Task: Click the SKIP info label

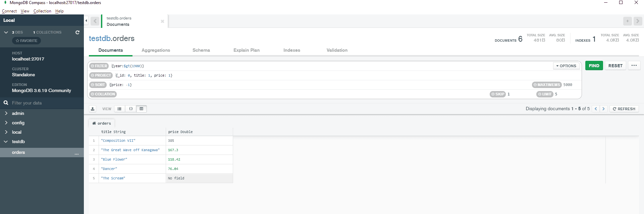Action: tap(498, 94)
